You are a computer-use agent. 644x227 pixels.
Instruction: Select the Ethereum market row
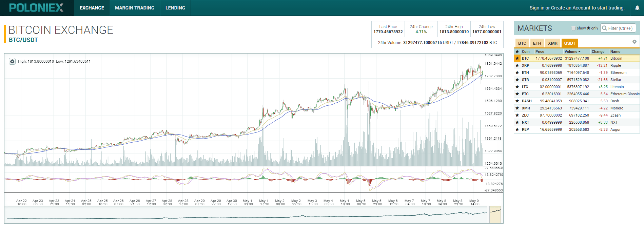(x=577, y=73)
